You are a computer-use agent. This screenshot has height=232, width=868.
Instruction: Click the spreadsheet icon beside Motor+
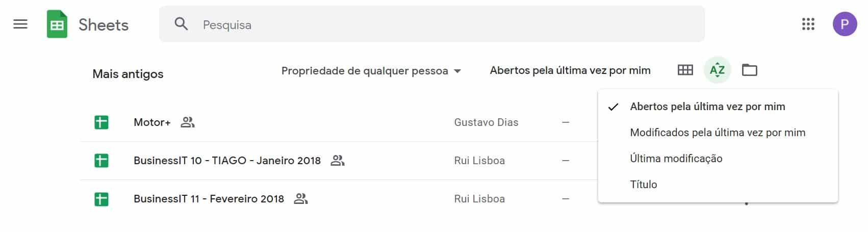(x=101, y=122)
